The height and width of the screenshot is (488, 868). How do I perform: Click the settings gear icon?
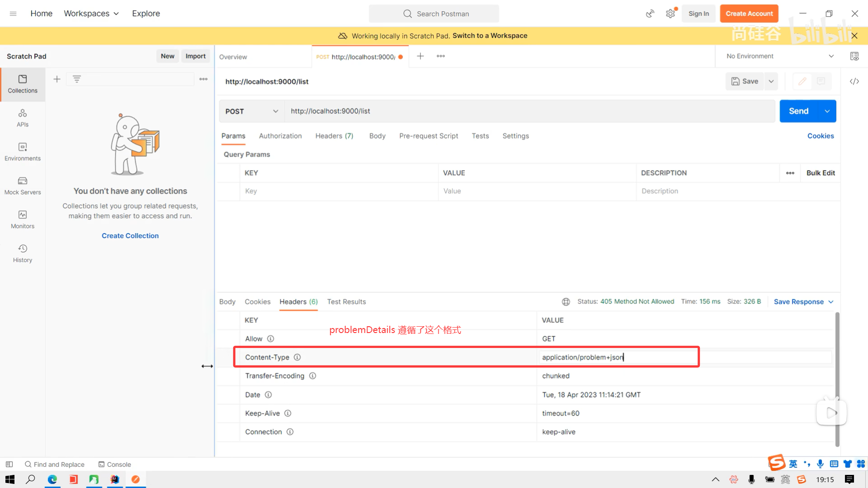pyautogui.click(x=670, y=14)
